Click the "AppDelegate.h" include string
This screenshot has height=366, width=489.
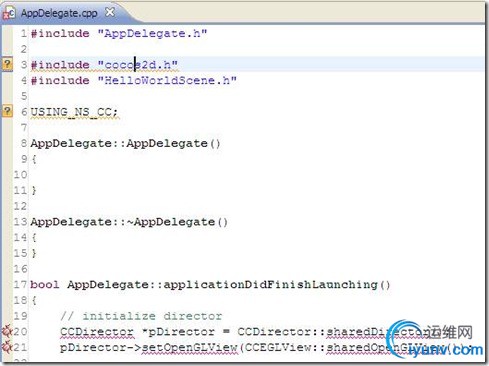coord(152,33)
